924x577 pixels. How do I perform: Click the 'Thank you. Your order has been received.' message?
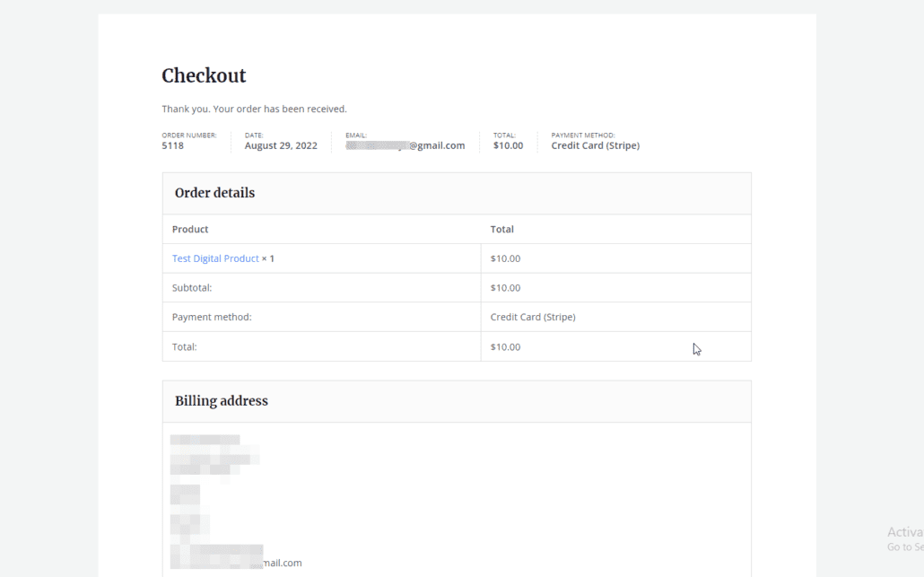pyautogui.click(x=255, y=109)
